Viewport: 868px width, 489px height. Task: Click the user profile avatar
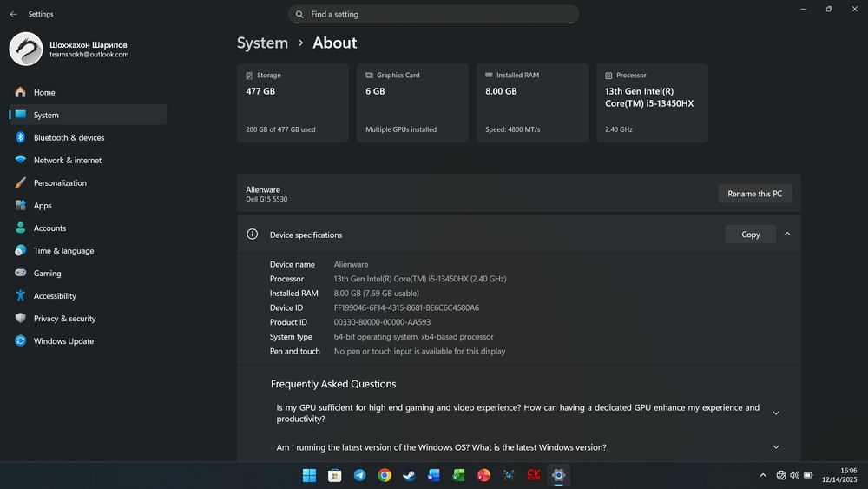tap(25, 49)
